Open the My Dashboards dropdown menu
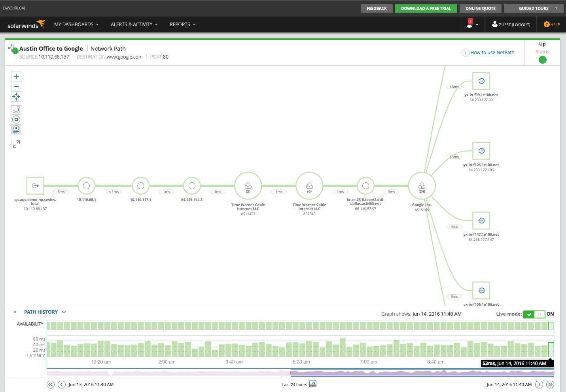The width and height of the screenshot is (566, 392). tap(76, 25)
